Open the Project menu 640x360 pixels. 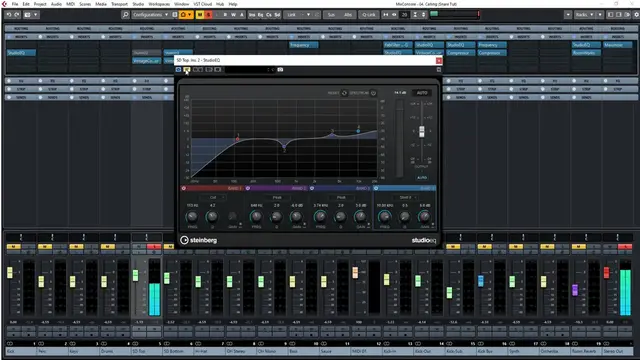pos(40,4)
